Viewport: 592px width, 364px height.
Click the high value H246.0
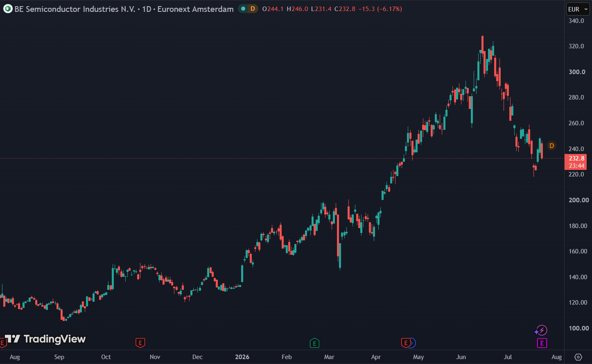point(297,9)
